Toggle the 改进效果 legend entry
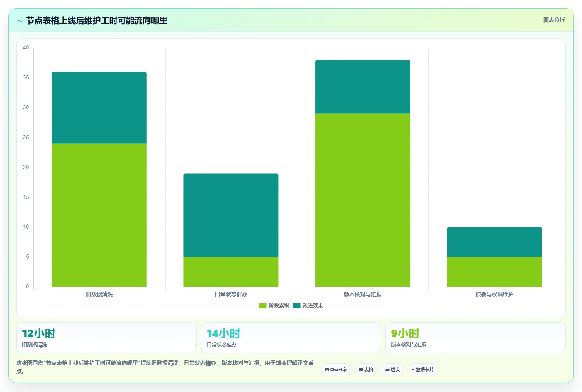 tap(308, 306)
